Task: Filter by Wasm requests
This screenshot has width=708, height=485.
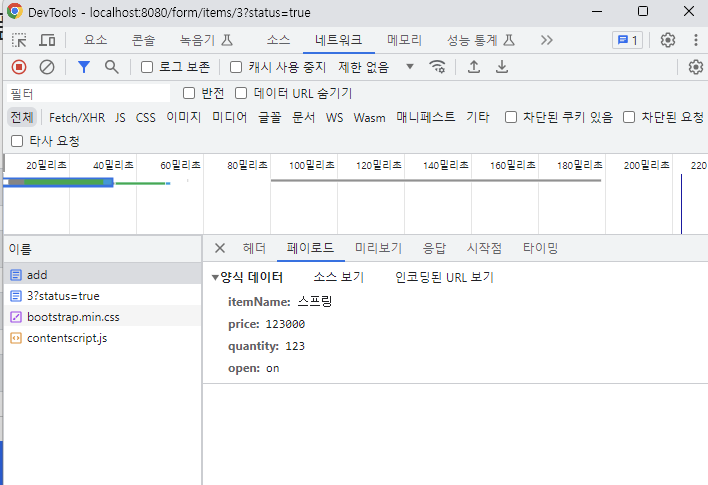Action: tap(369, 118)
